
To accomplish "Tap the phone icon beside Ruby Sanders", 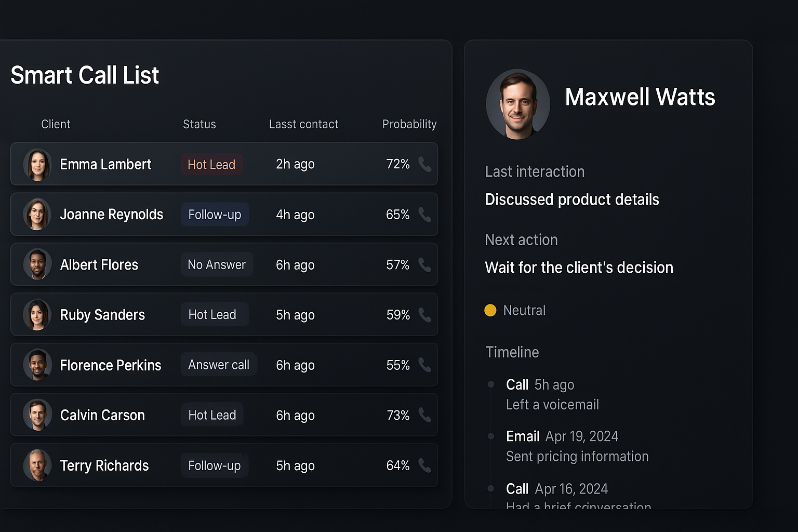I will [424, 315].
